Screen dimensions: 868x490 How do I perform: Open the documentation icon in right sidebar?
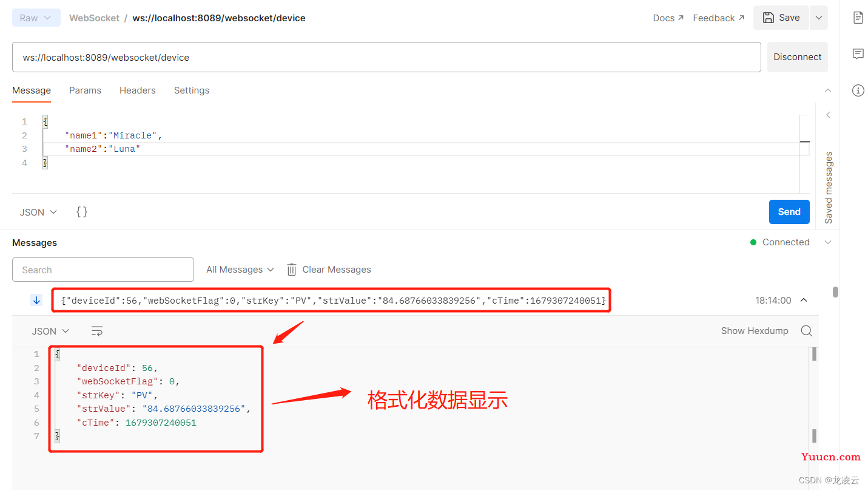(x=858, y=18)
